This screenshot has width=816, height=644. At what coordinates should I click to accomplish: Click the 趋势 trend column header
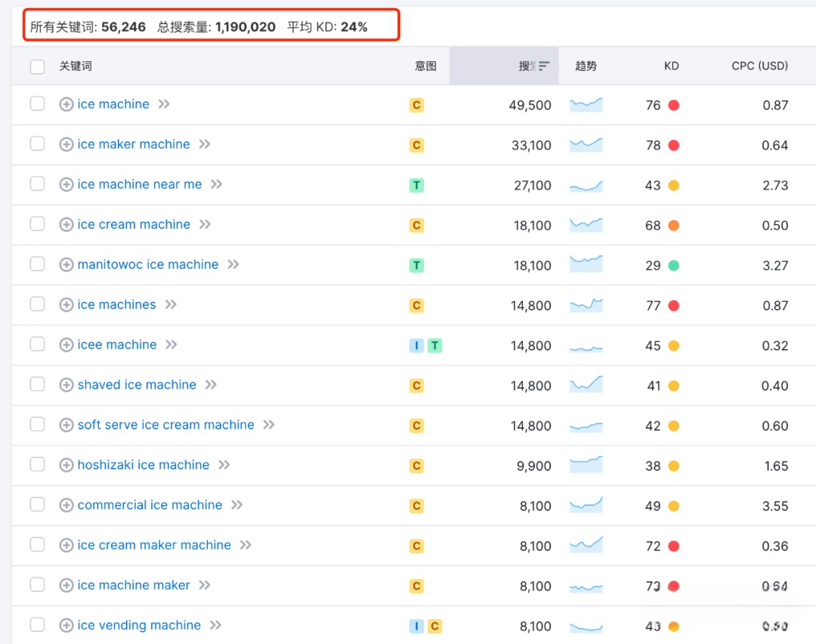point(586,66)
